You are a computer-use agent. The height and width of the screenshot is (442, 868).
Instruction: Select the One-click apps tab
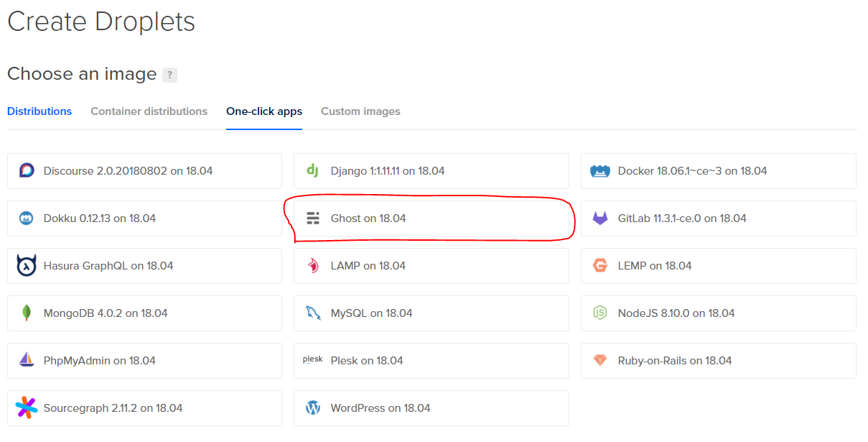click(x=264, y=111)
